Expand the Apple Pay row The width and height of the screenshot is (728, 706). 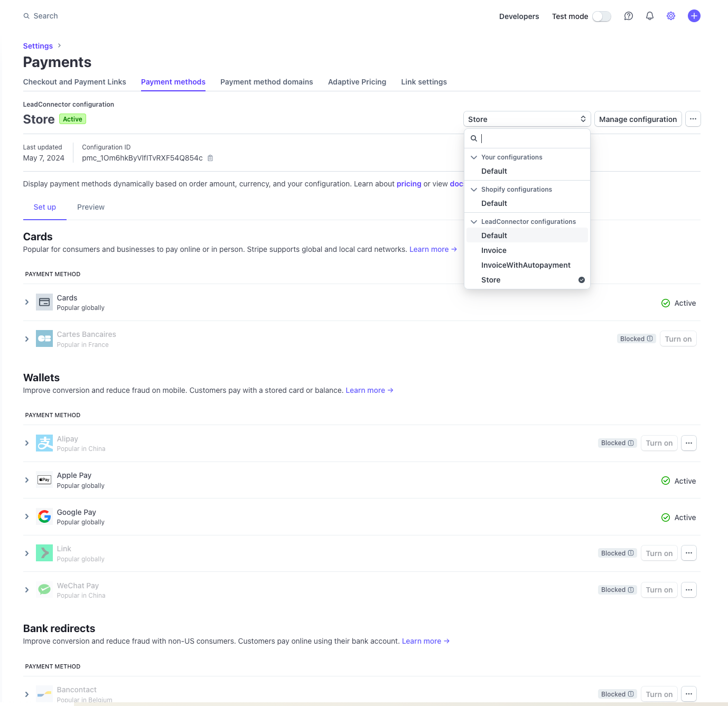(27, 480)
